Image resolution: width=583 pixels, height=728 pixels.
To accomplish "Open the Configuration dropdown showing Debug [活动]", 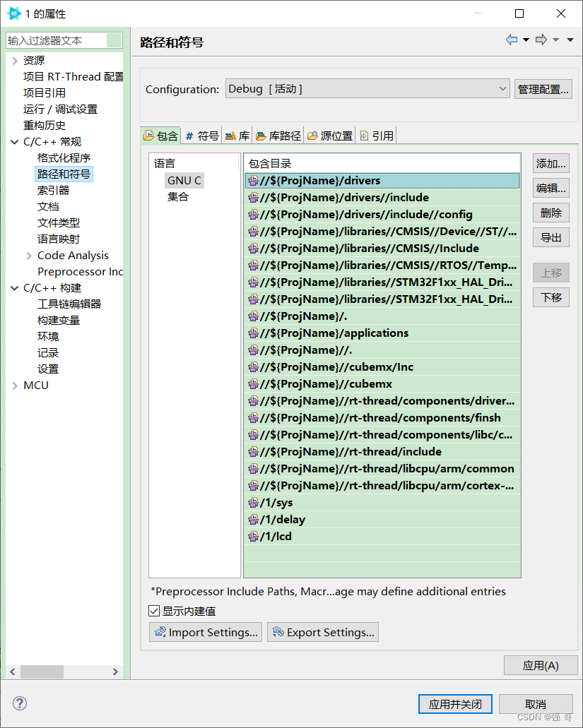I will [502, 88].
